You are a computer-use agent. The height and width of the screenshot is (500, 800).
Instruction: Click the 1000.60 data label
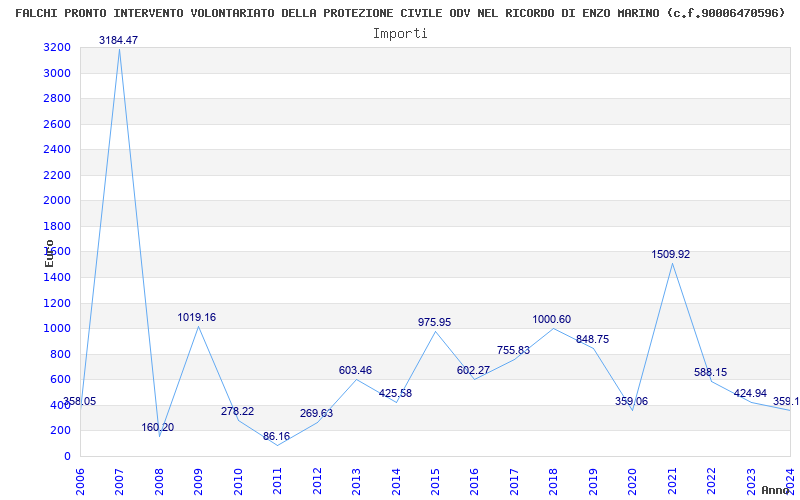(552, 319)
